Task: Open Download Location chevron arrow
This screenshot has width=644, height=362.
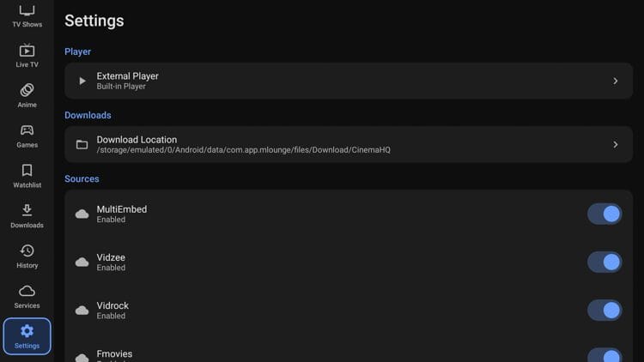Action: tap(616, 144)
